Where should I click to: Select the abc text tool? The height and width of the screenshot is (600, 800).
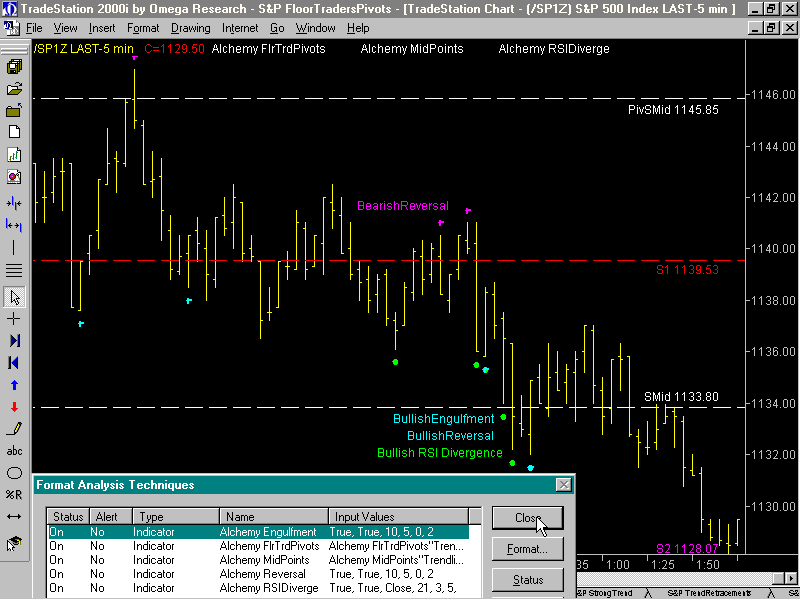[x=14, y=451]
